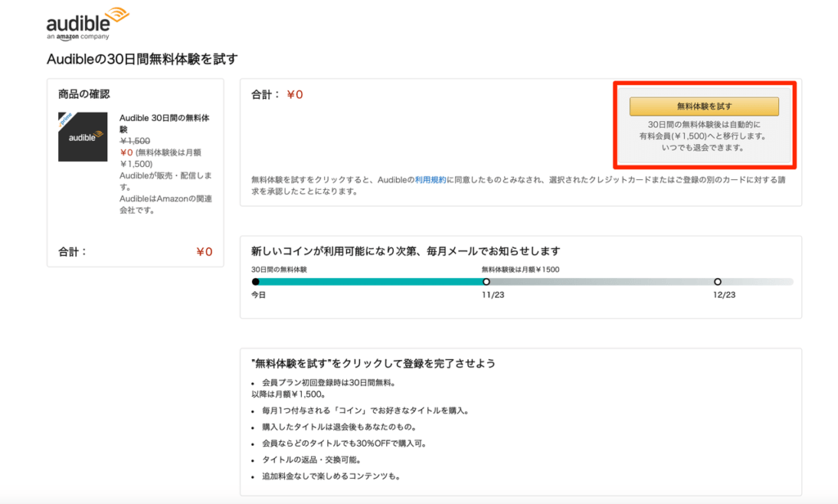The height and width of the screenshot is (504, 838).
Task: Click the struck-through ¥1,500 price
Action: (135, 141)
